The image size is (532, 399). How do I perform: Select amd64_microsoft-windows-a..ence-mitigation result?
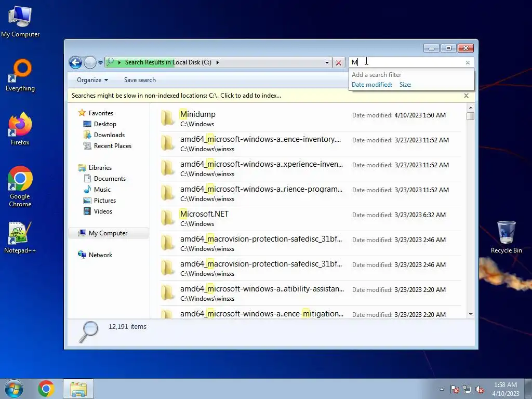click(x=311, y=313)
